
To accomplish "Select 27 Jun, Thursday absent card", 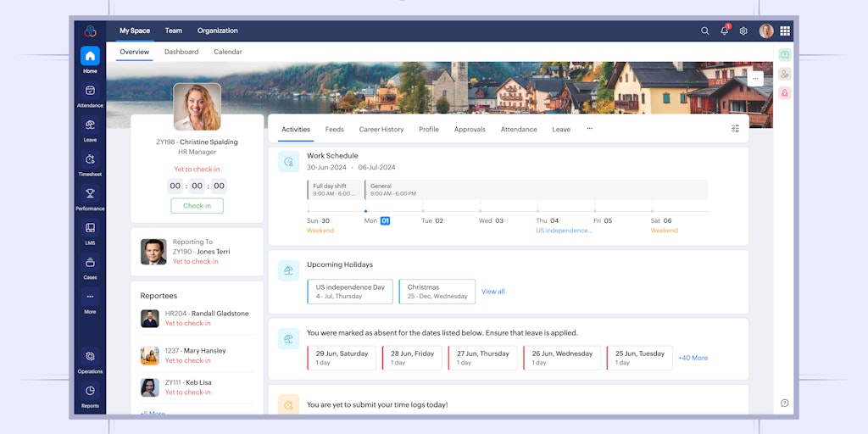I will point(482,359).
